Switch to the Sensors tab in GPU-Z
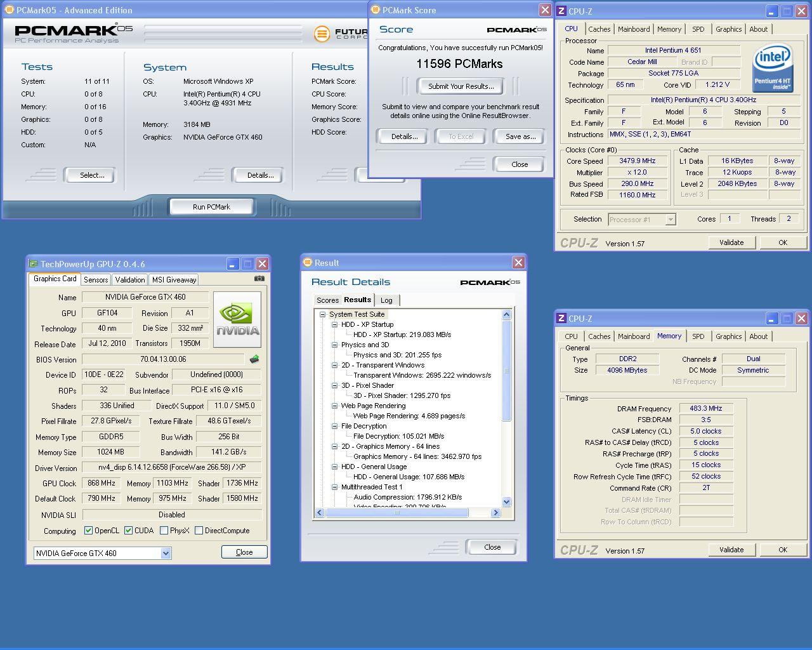 [96, 280]
